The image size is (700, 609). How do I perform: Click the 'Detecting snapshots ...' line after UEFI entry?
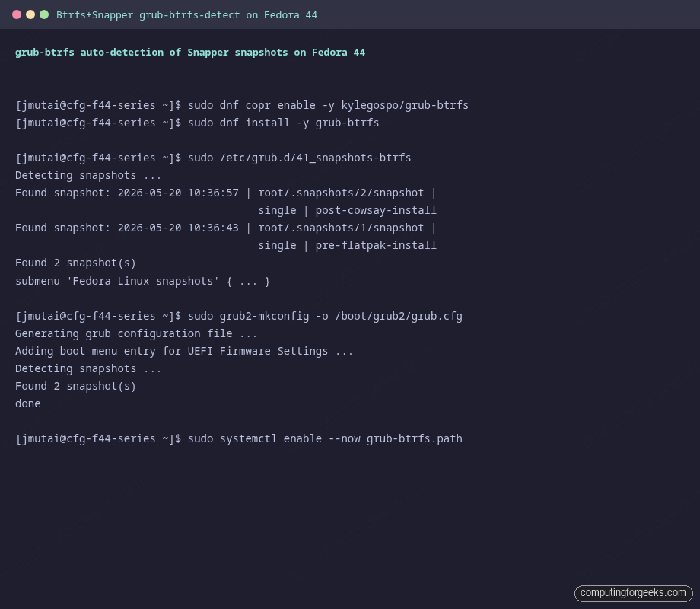pos(88,368)
